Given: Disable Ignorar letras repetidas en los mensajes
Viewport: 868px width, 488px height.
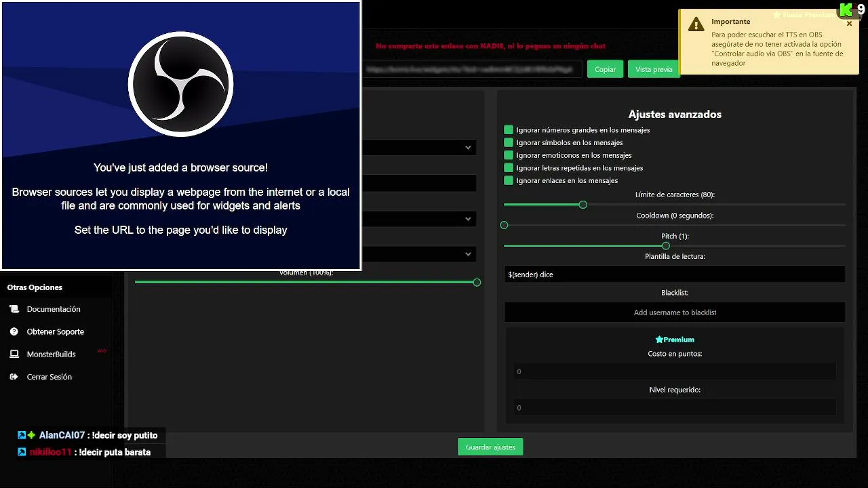Looking at the screenshot, I should pos(509,167).
